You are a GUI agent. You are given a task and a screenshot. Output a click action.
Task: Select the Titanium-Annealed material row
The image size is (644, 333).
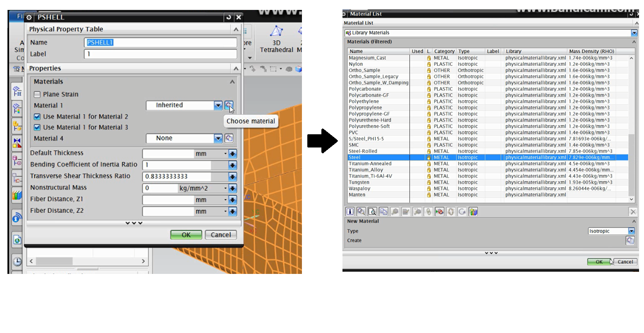click(x=488, y=164)
